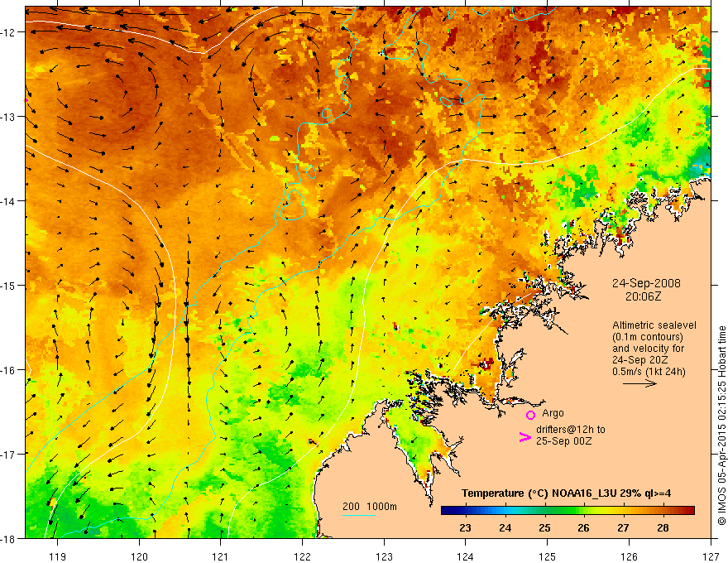The height and width of the screenshot is (563, 728).
Task: Click the latitude axis label -16
Action: click(x=9, y=370)
